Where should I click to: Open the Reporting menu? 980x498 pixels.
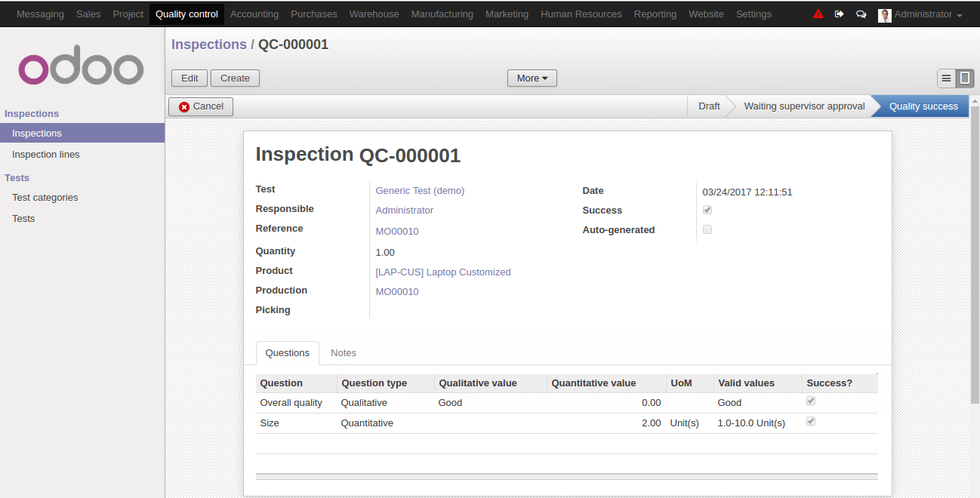[x=655, y=14]
